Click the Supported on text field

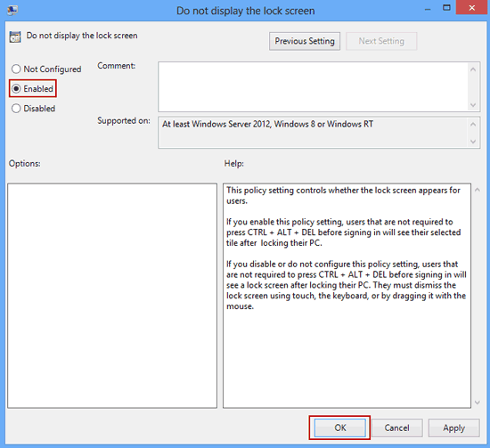(313, 133)
